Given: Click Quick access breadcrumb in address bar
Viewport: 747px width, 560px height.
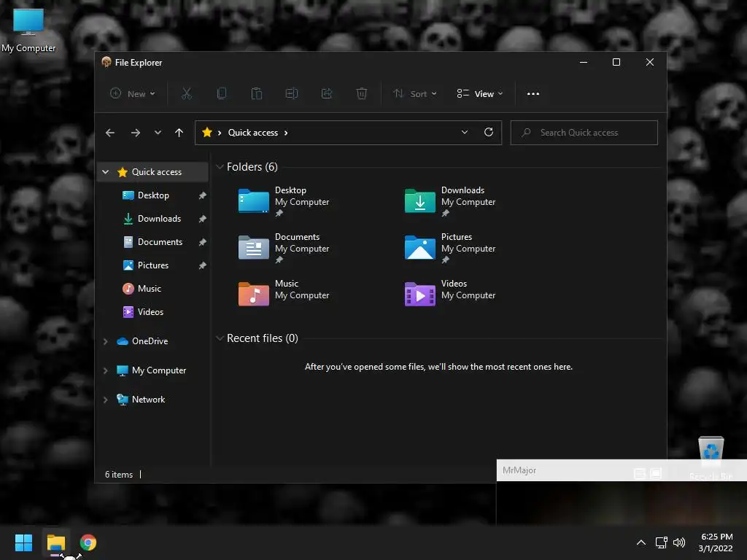Looking at the screenshot, I should 253,133.
